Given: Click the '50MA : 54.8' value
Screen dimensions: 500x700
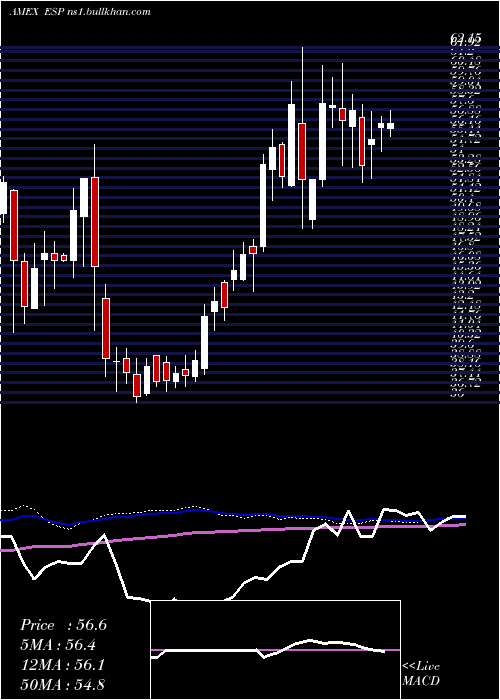Looking at the screenshot, I should [x=63, y=684].
